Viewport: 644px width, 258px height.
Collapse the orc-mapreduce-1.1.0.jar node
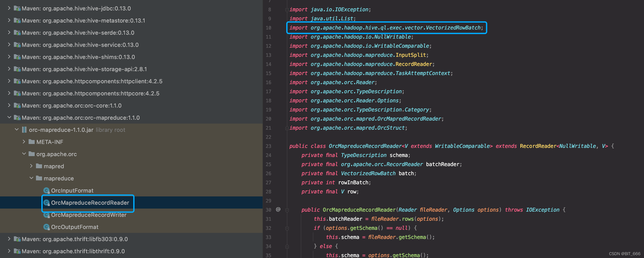(16, 129)
